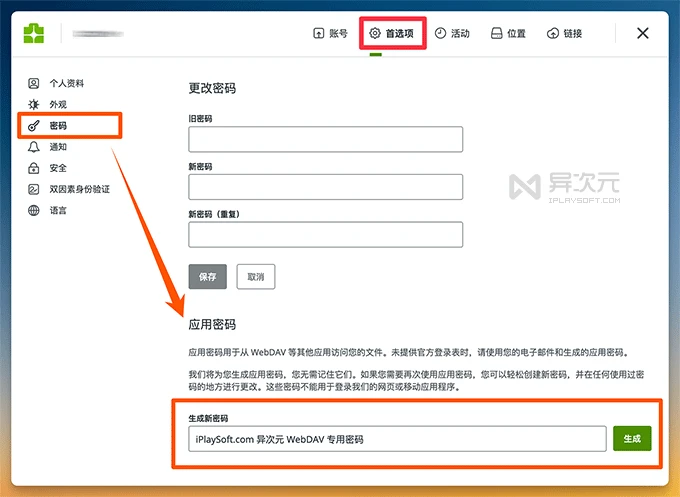Click the 应用密码 heading

[212, 324]
